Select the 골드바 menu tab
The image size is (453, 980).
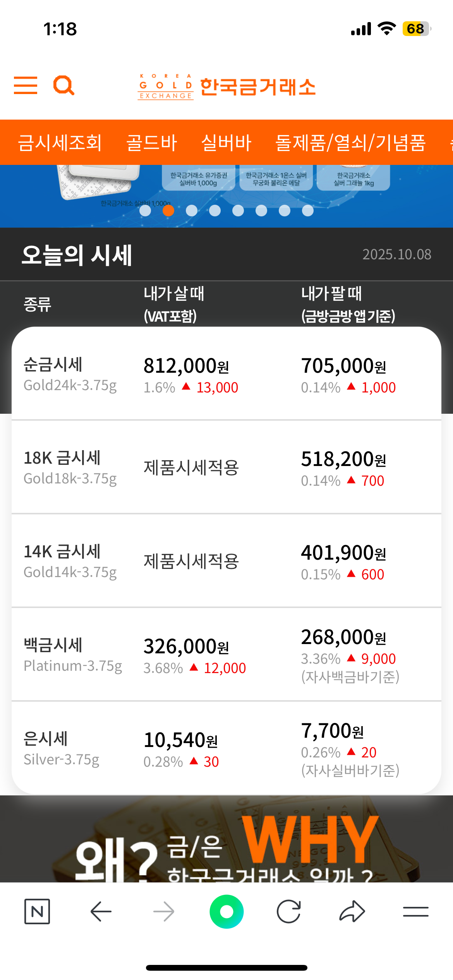[x=152, y=142]
